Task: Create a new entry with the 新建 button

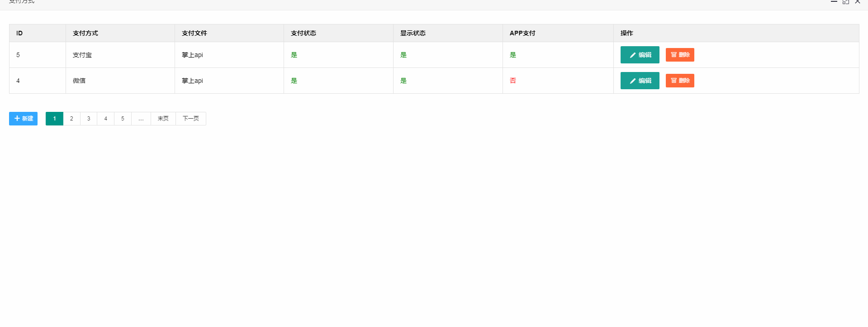Action: [23, 119]
